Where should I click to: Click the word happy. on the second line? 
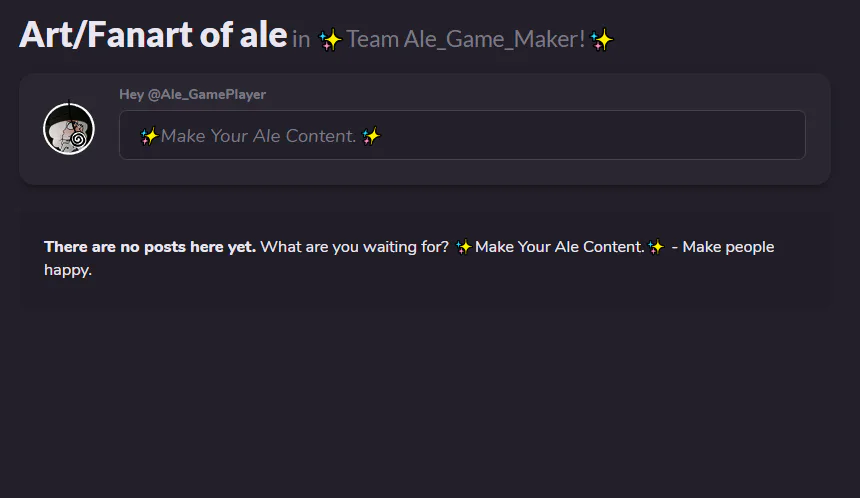click(68, 270)
